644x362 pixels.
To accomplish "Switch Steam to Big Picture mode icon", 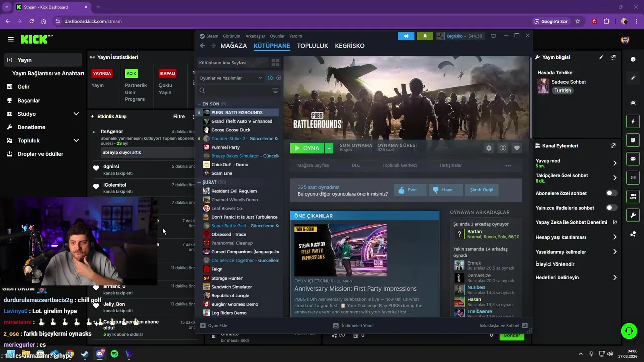I will coord(493,36).
